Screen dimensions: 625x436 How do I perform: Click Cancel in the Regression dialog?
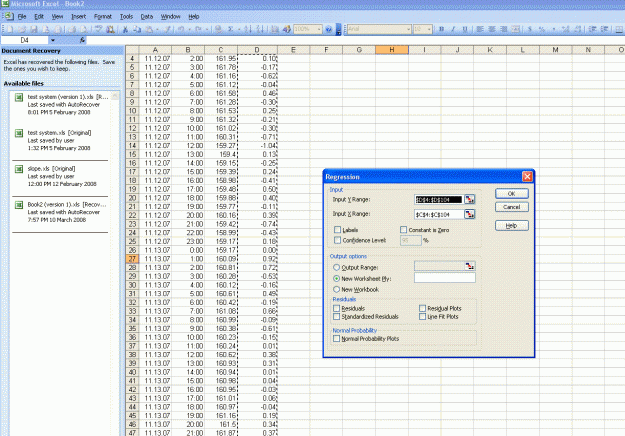pos(512,207)
